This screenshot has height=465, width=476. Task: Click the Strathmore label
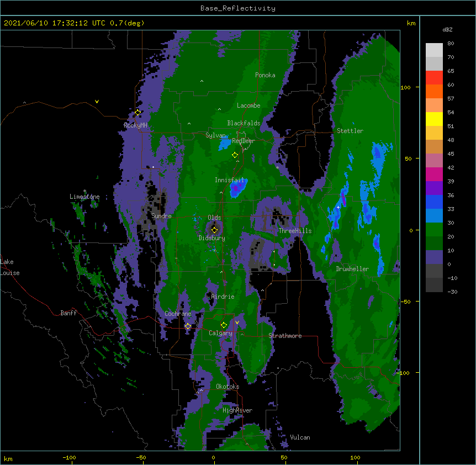coord(285,336)
